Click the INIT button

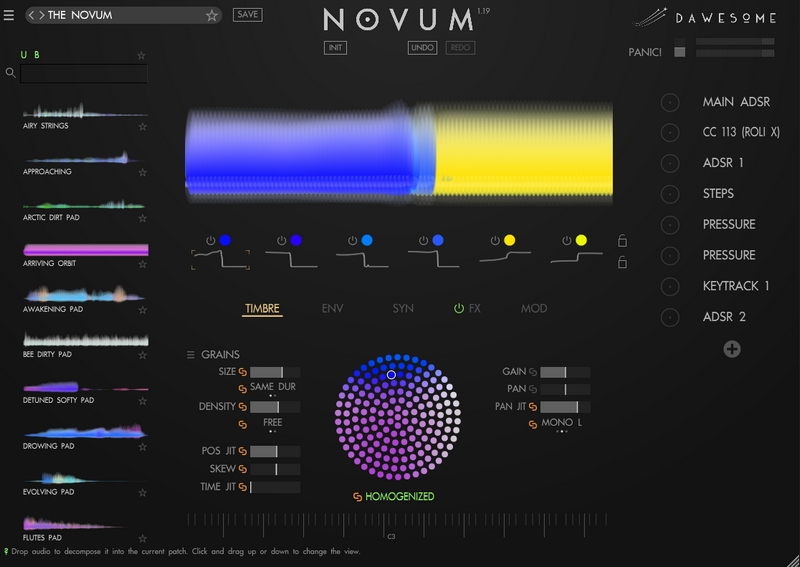pos(336,48)
